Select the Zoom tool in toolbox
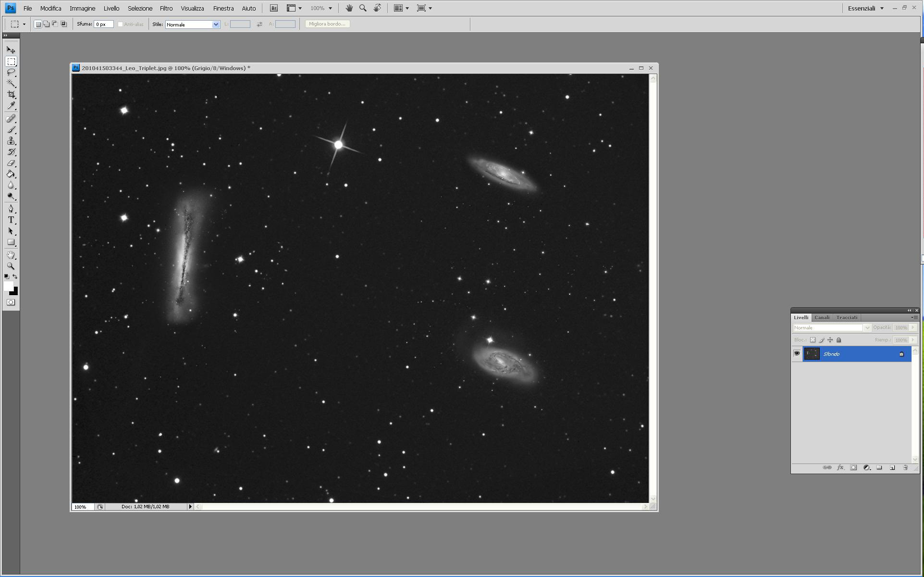This screenshot has height=577, width=924. (11, 266)
